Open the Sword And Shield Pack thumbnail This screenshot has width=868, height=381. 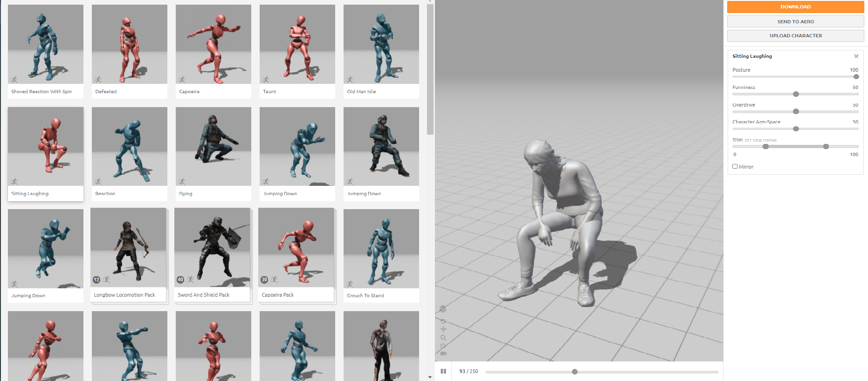[x=212, y=247]
